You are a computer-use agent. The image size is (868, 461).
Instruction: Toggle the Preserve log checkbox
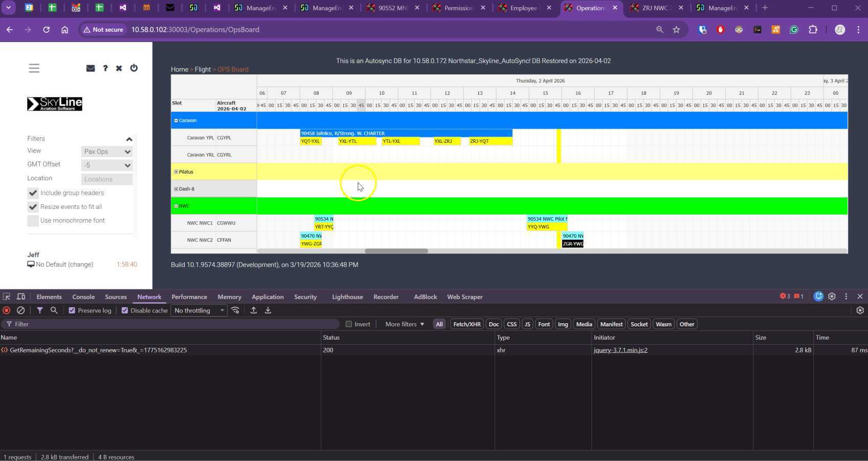pyautogui.click(x=72, y=310)
